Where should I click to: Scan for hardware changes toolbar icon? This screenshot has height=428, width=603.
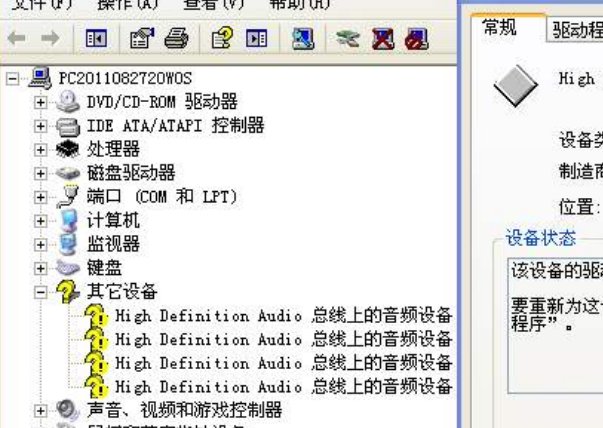pos(305,39)
